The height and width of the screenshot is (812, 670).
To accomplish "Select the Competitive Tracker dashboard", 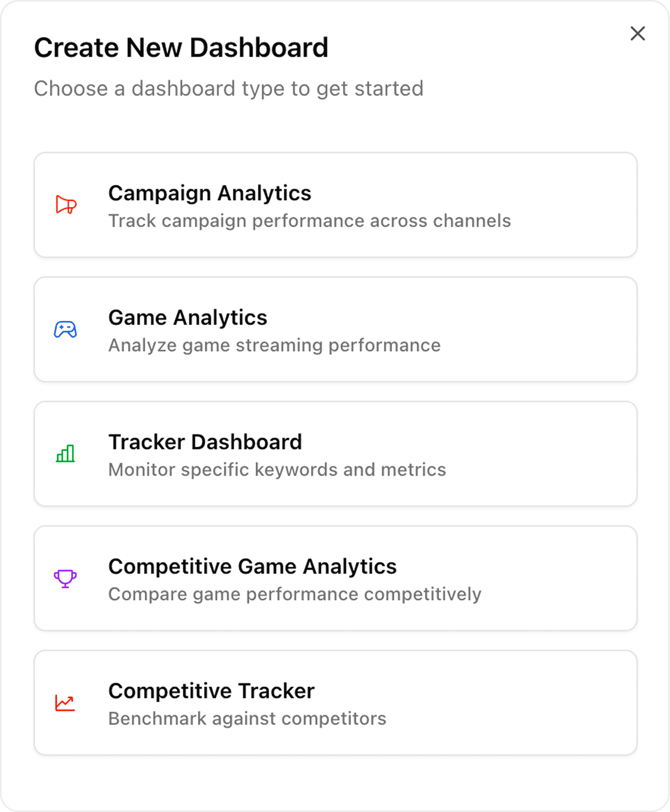I will (335, 703).
